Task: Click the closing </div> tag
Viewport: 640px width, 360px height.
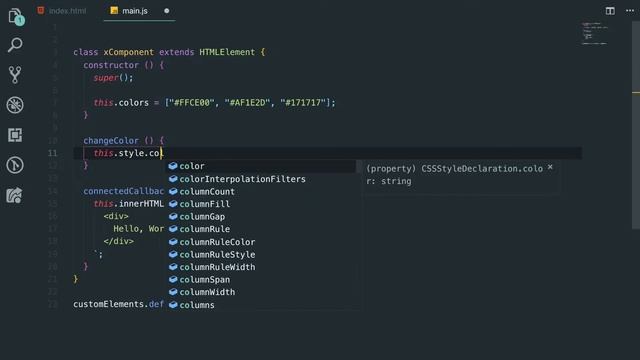Action: pos(118,242)
